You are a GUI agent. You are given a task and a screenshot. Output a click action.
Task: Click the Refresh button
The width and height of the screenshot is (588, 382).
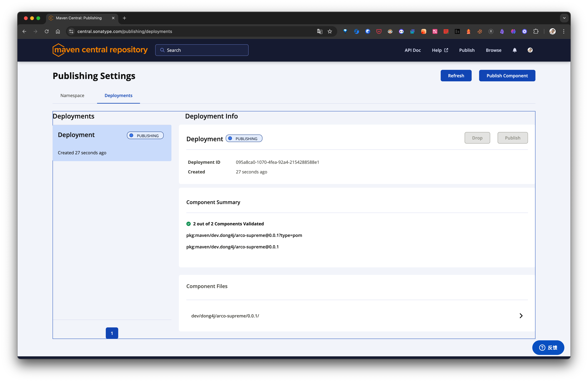456,76
